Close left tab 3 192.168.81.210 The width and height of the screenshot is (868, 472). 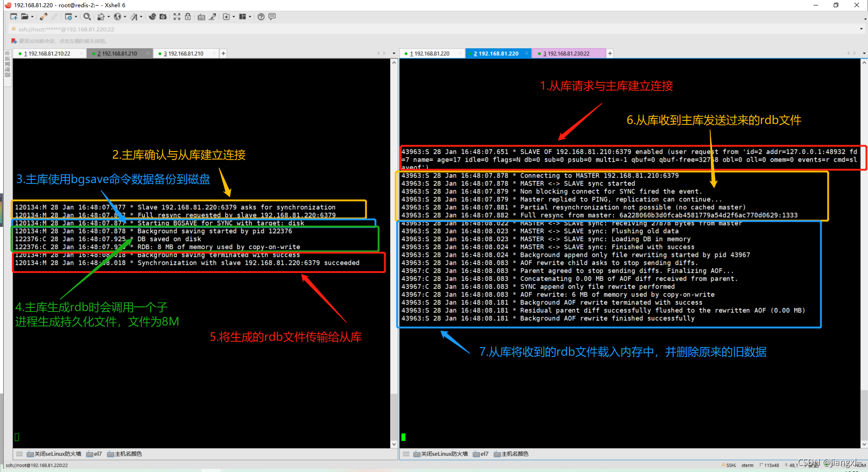pyautogui.click(x=214, y=53)
